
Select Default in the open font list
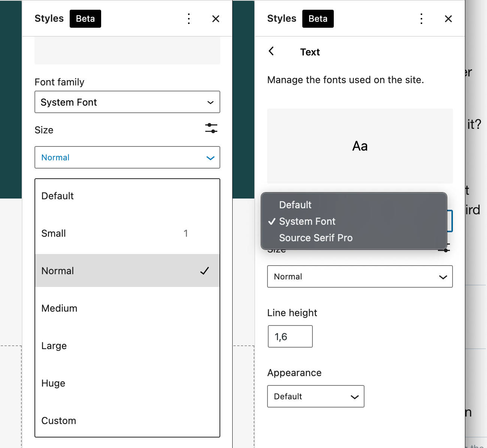(x=295, y=205)
